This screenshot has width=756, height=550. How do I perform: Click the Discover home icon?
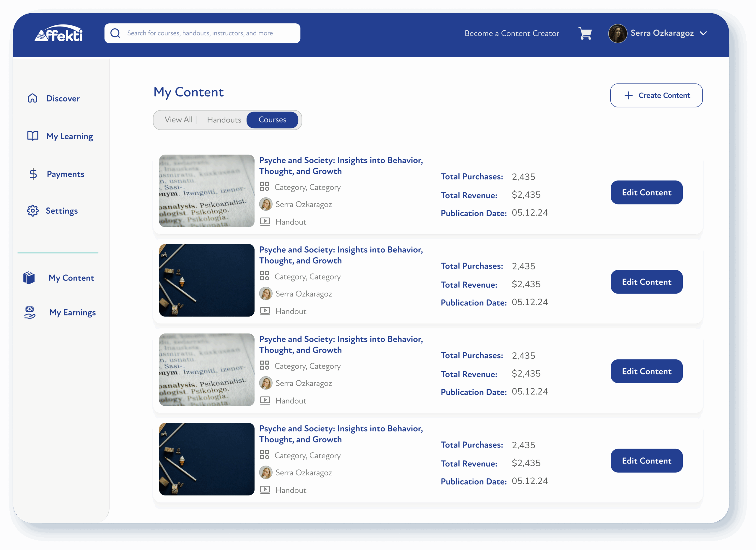[32, 98]
